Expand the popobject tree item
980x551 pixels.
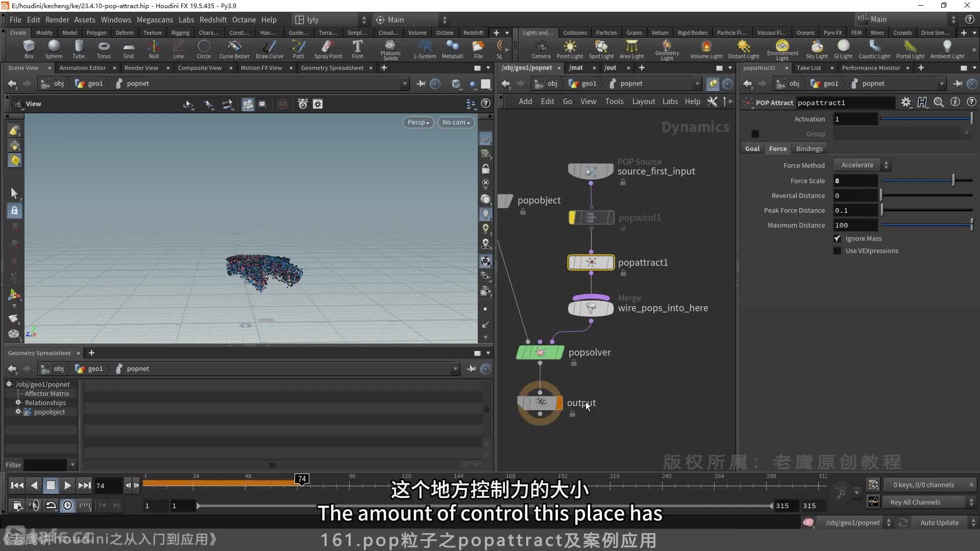tap(18, 412)
